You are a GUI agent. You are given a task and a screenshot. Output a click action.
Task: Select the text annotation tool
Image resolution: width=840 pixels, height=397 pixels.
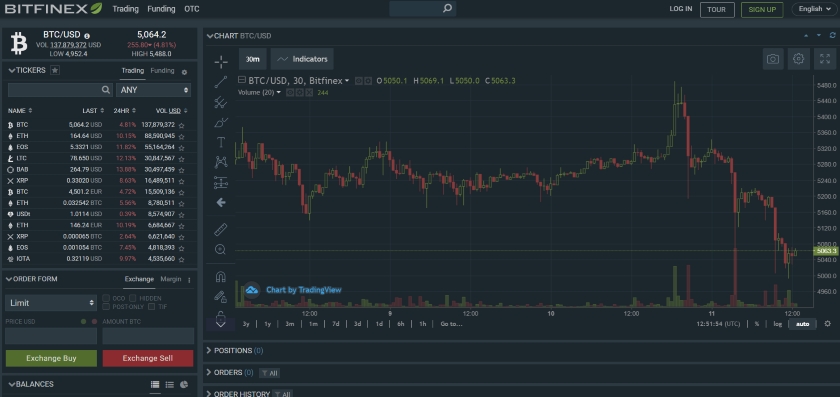[221, 143]
